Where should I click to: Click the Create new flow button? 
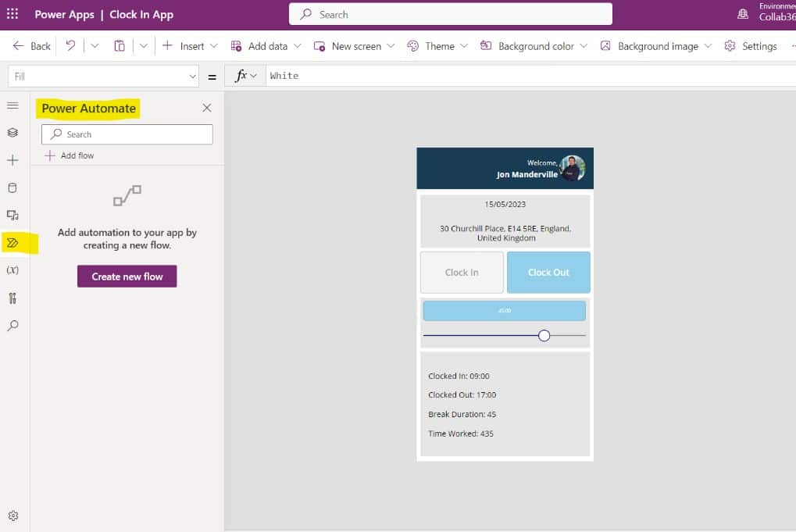tap(127, 277)
